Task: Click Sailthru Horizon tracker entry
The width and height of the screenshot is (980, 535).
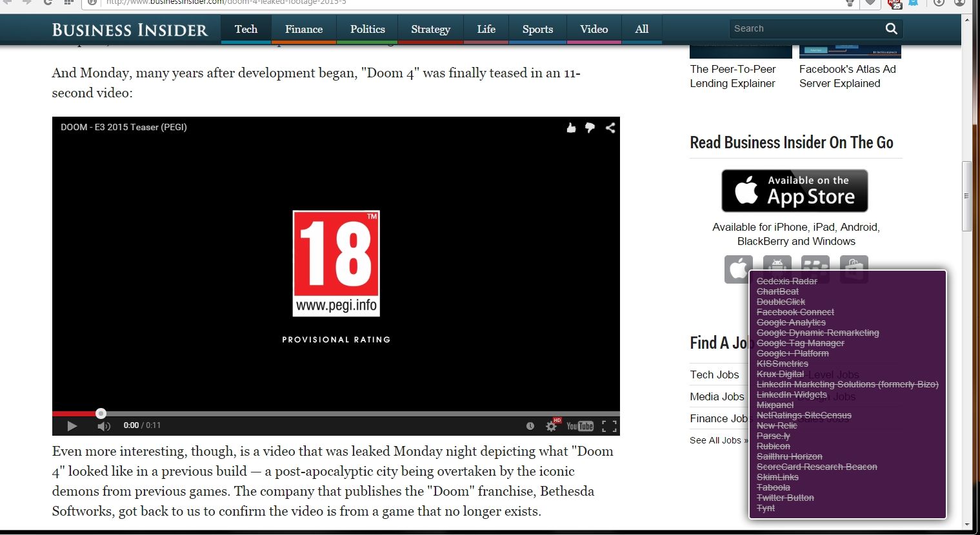Action: 789,456
